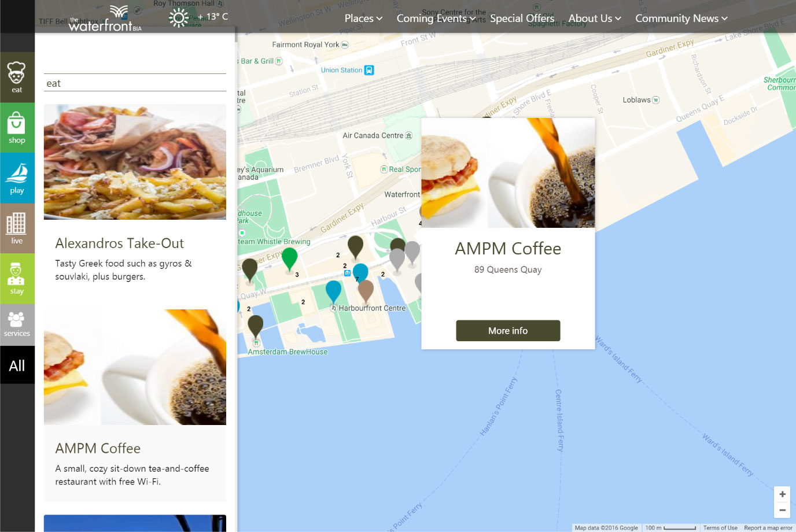Click the 89 Queens Quay address
Viewport: 796px width, 532px height.
pos(508,269)
